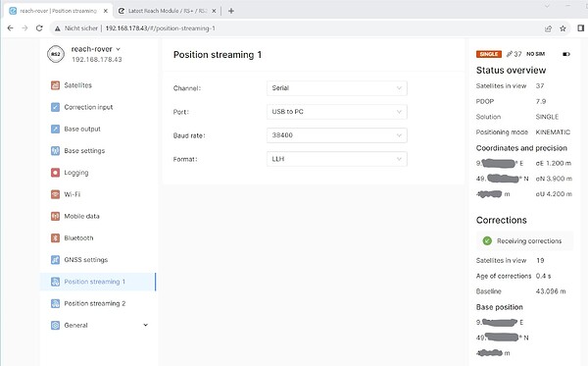Open the Baud rate dropdown showing 38400
The image size is (588, 366).
(337, 135)
